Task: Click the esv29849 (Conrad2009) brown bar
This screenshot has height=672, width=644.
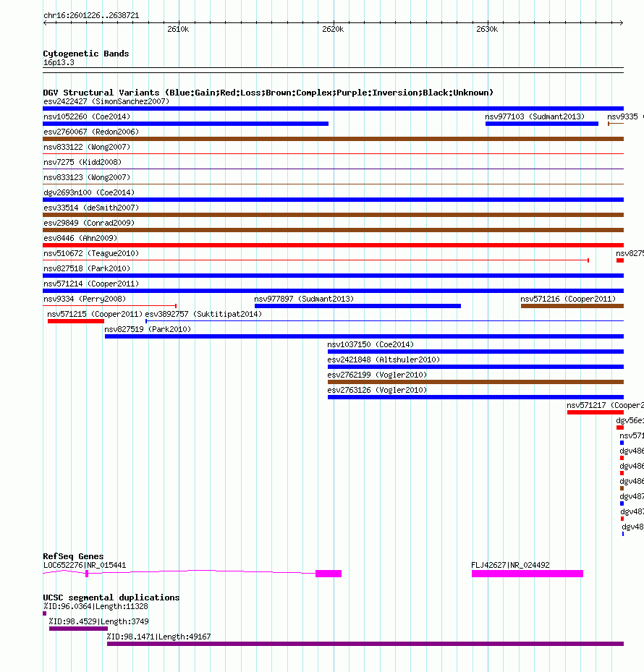Action: click(x=333, y=230)
